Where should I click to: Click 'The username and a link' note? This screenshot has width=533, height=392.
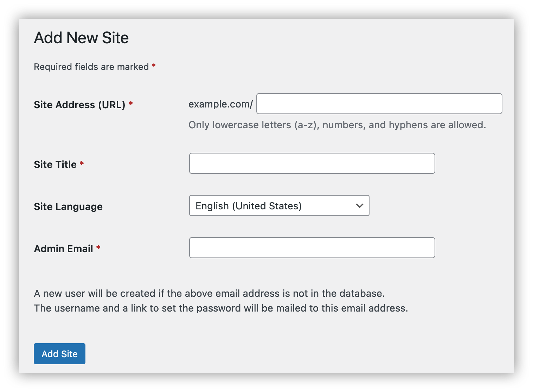click(221, 308)
